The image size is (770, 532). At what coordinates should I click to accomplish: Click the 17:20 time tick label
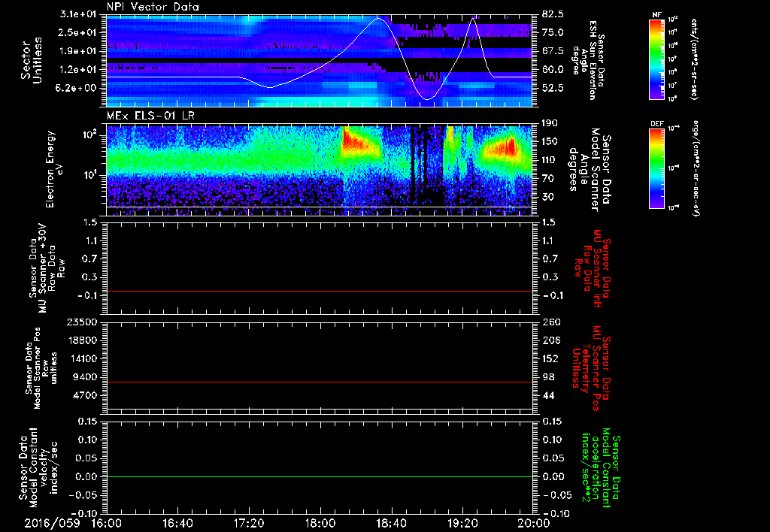click(249, 523)
